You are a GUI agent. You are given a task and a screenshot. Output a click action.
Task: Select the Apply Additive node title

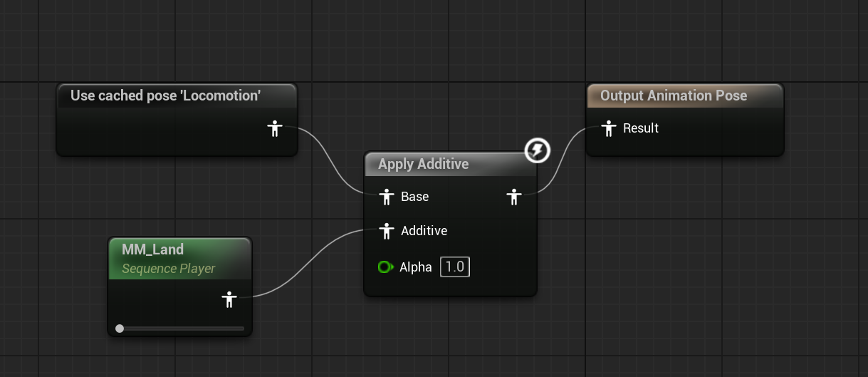click(424, 164)
